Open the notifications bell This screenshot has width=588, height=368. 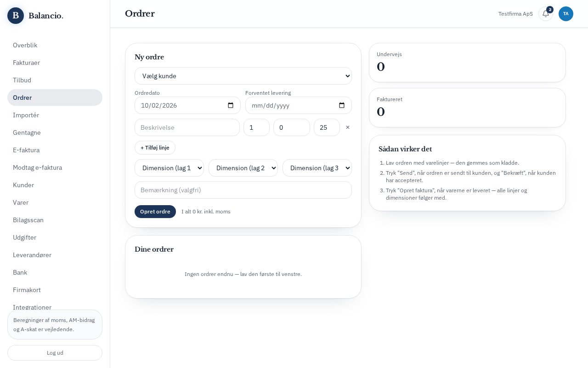546,14
